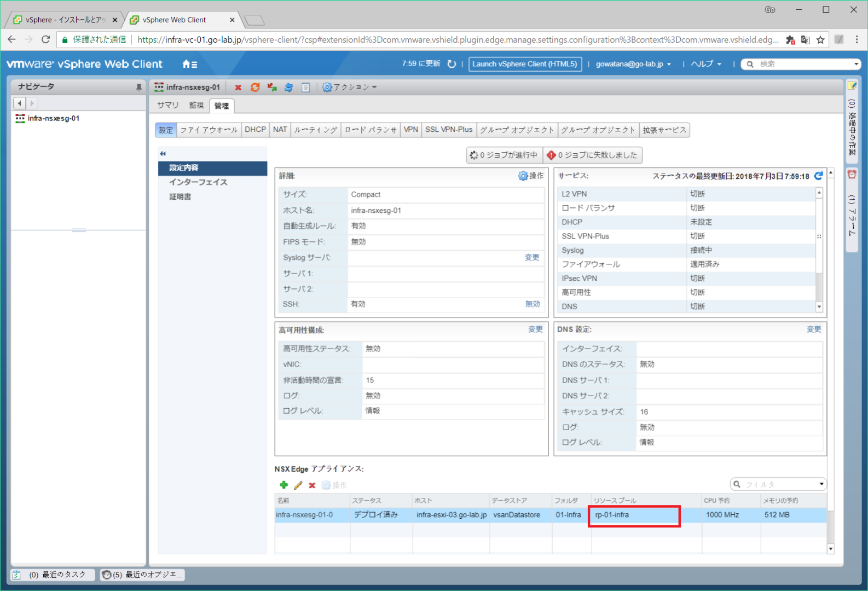Click the tech support log document icon
Image resolution: width=868 pixels, height=591 pixels.
pos(305,88)
